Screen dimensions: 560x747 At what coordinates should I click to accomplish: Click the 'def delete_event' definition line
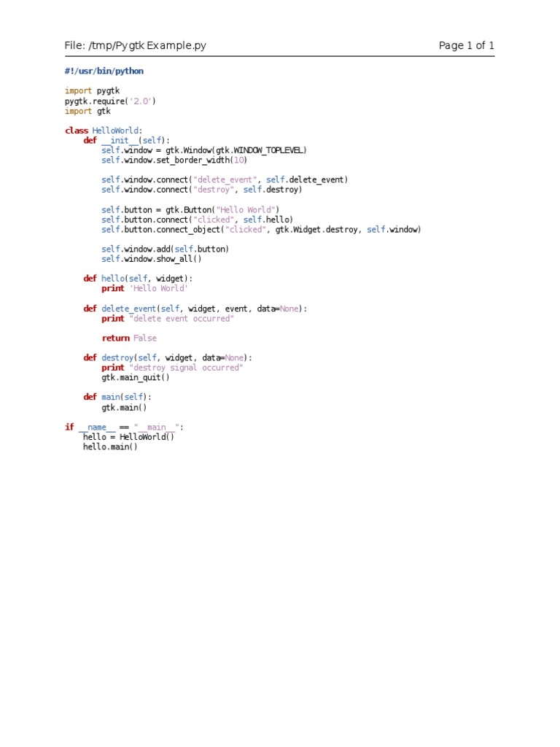[x=195, y=309]
